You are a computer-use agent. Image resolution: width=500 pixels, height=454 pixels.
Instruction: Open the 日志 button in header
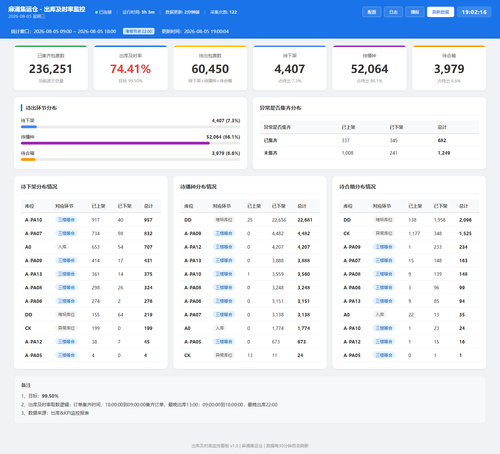tap(393, 12)
